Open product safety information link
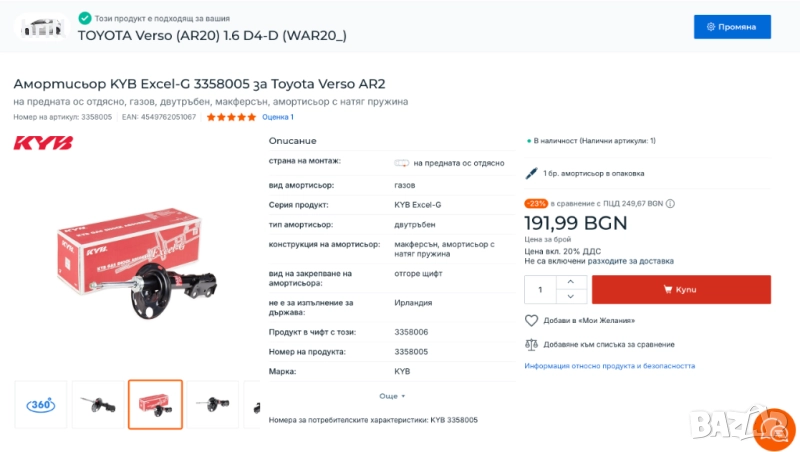This screenshot has width=800, height=452. [609, 366]
